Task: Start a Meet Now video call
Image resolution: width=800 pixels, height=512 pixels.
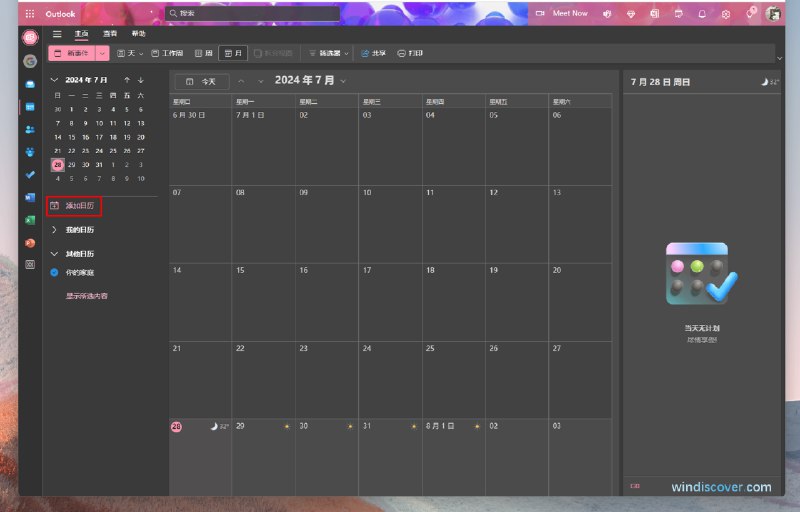Action: tap(562, 13)
